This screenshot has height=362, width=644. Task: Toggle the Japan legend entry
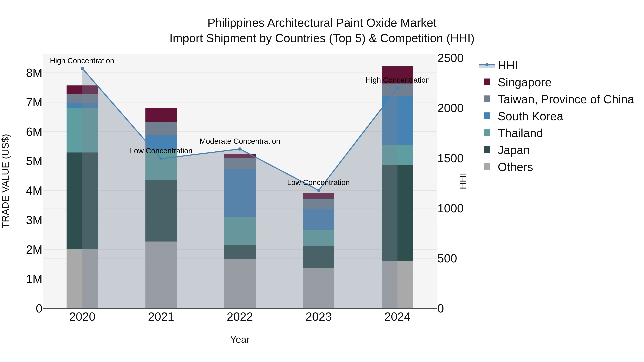click(506, 150)
